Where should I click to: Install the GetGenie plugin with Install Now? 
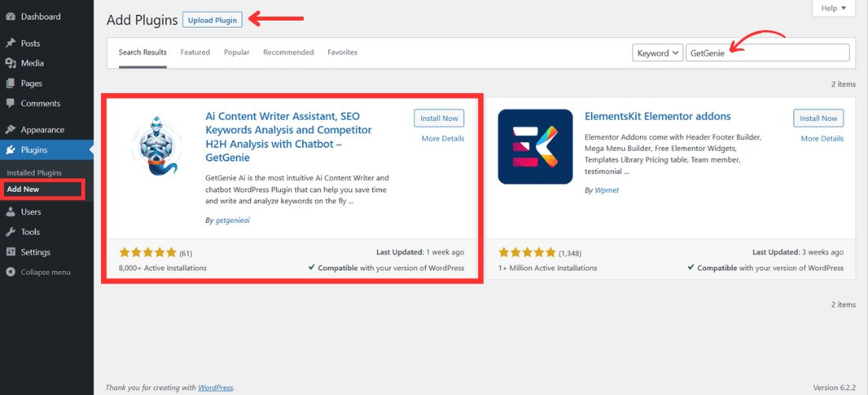tap(439, 118)
